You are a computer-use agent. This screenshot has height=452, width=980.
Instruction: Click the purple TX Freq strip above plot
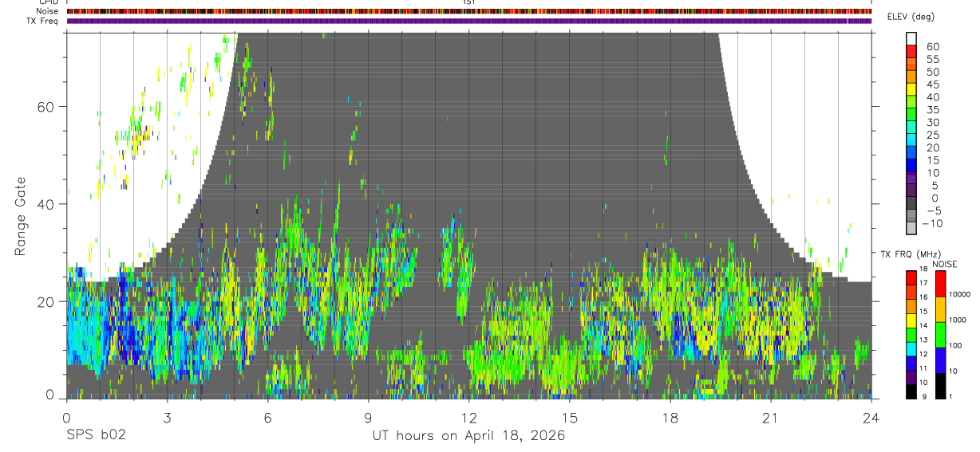469,21
